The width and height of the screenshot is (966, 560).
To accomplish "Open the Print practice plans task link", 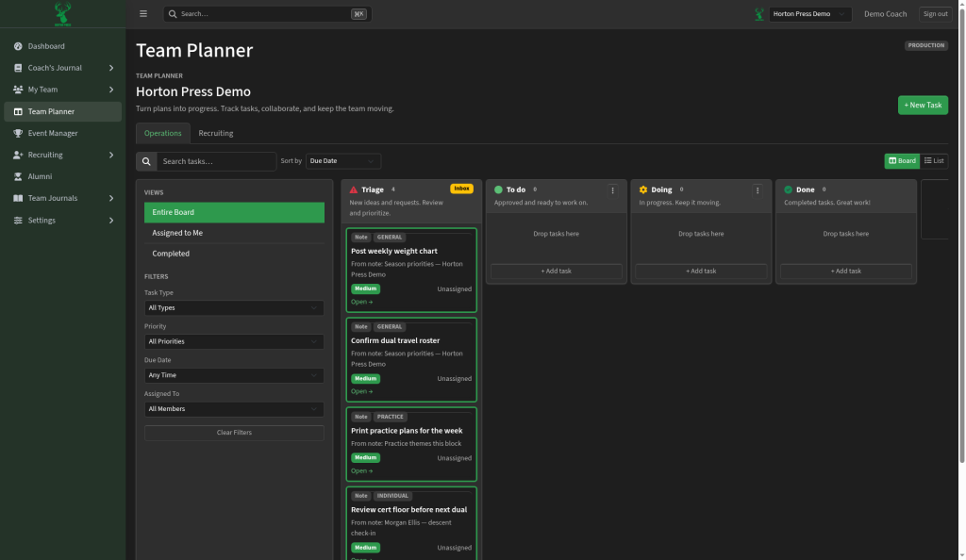I will click(x=361, y=470).
